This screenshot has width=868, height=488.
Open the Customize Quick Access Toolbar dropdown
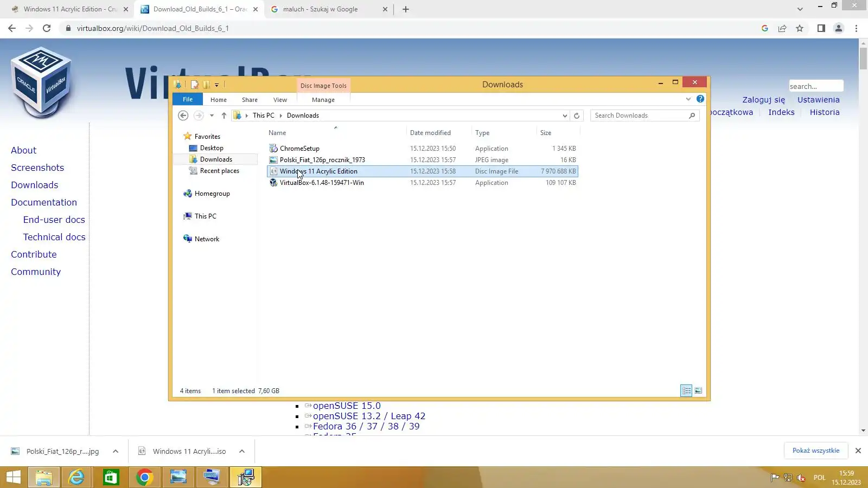pyautogui.click(x=216, y=85)
